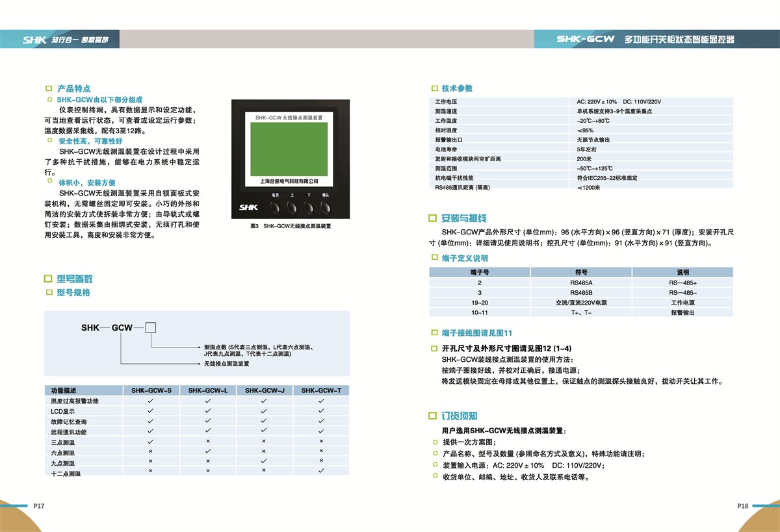The height and width of the screenshot is (532, 780).
Task: Click the square bullet beside 安装与接线
Action: tap(433, 218)
